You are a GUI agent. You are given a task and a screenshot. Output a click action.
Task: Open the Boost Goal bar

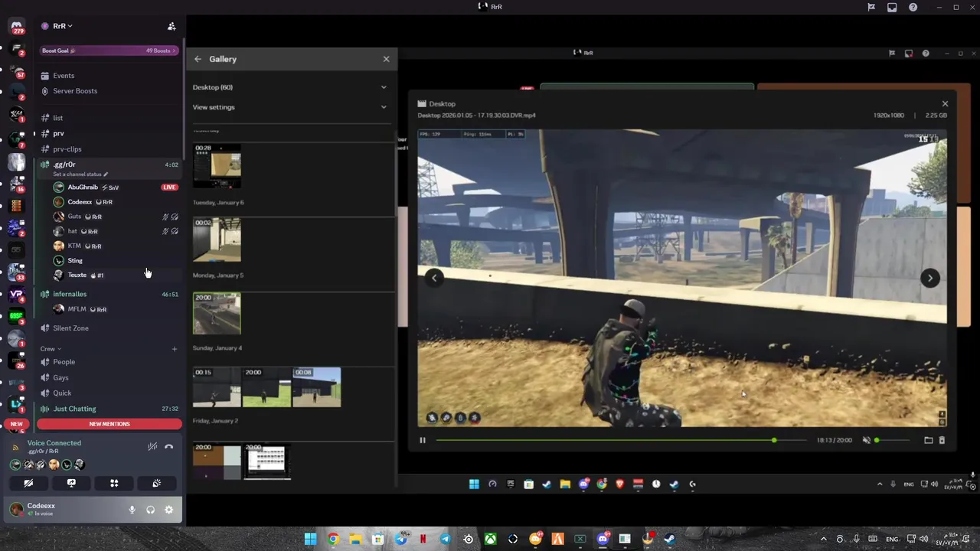pos(109,51)
